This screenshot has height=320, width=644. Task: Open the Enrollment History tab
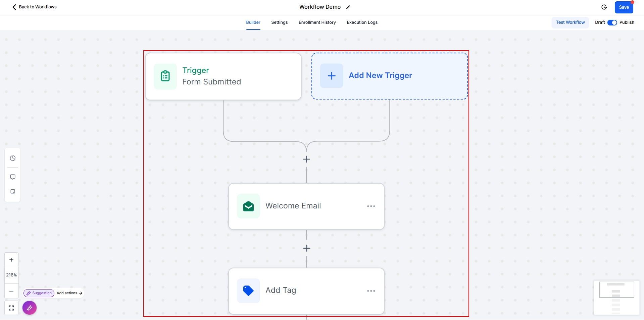coord(317,22)
